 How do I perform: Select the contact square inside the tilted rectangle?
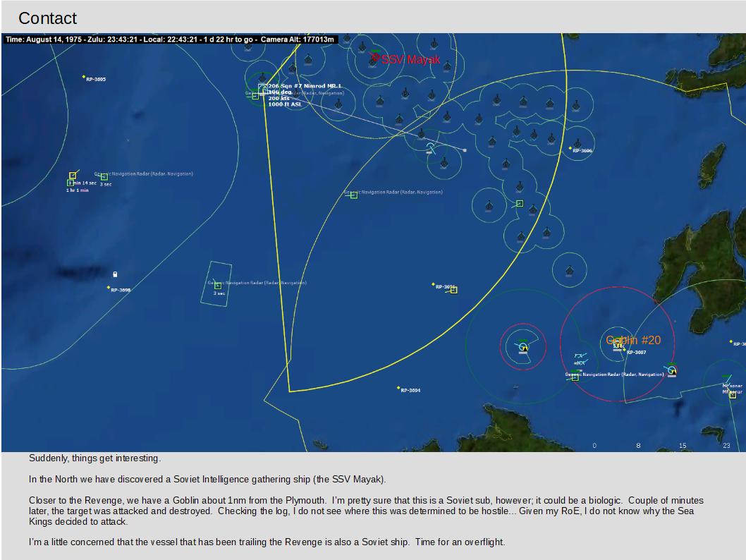tap(217, 286)
